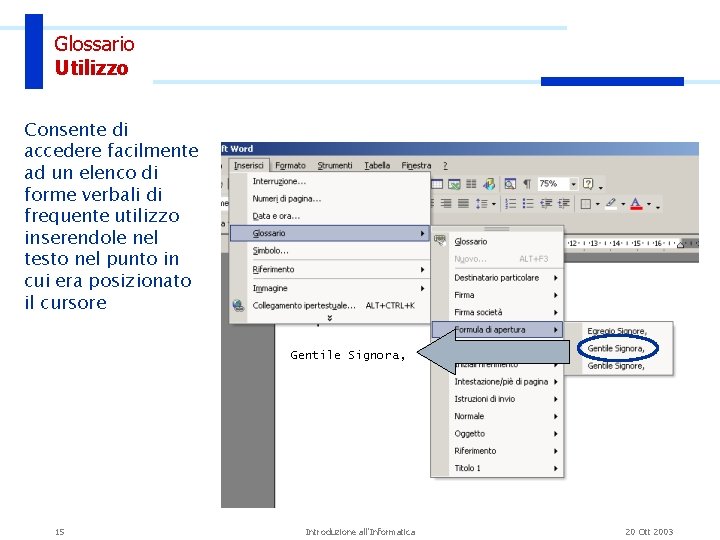The image size is (720, 540).
Task: Click the Decrease Indent icon
Action: coord(546,203)
